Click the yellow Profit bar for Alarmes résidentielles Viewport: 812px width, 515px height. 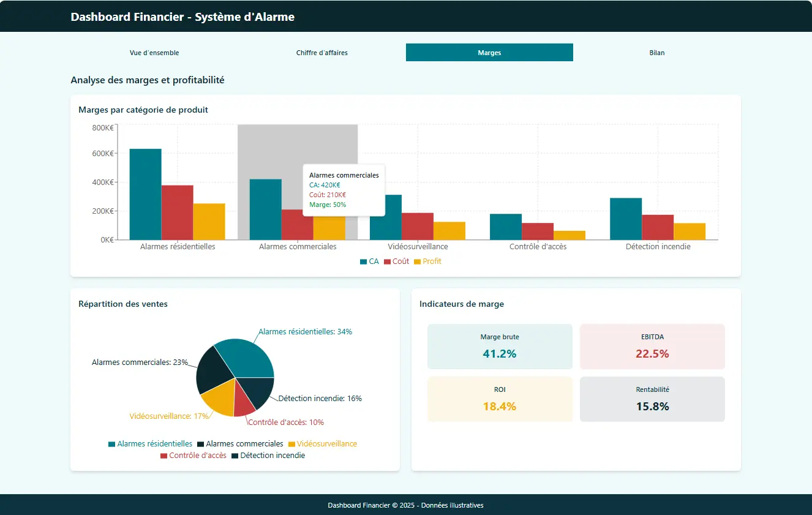coord(209,222)
